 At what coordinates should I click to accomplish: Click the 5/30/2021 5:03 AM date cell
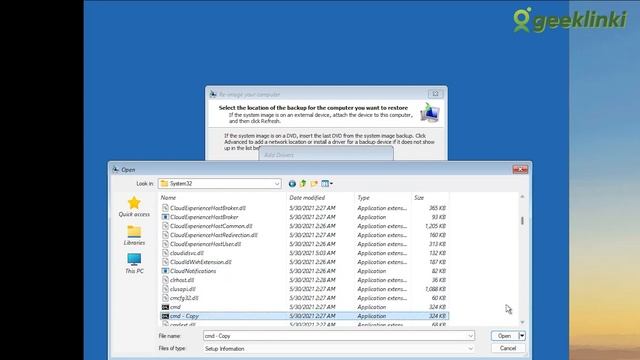(x=312, y=253)
